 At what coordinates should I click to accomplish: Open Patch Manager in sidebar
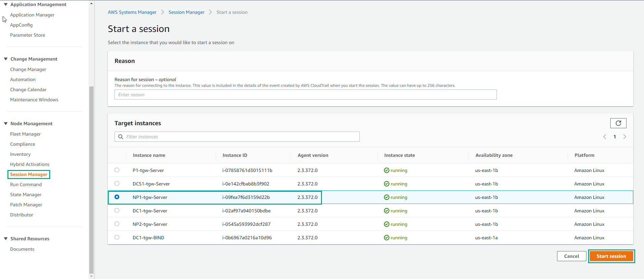pyautogui.click(x=26, y=205)
